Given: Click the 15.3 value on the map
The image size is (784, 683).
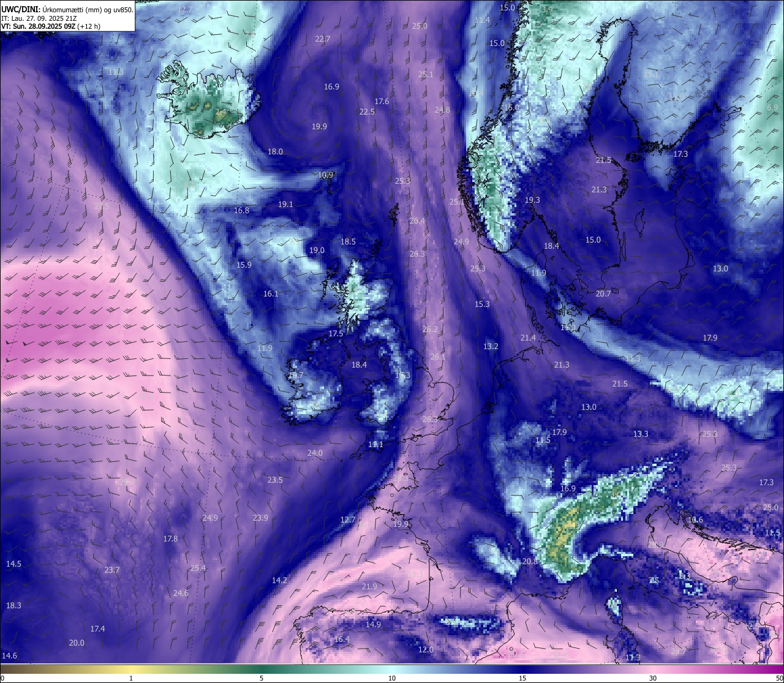Looking at the screenshot, I should click(482, 304).
